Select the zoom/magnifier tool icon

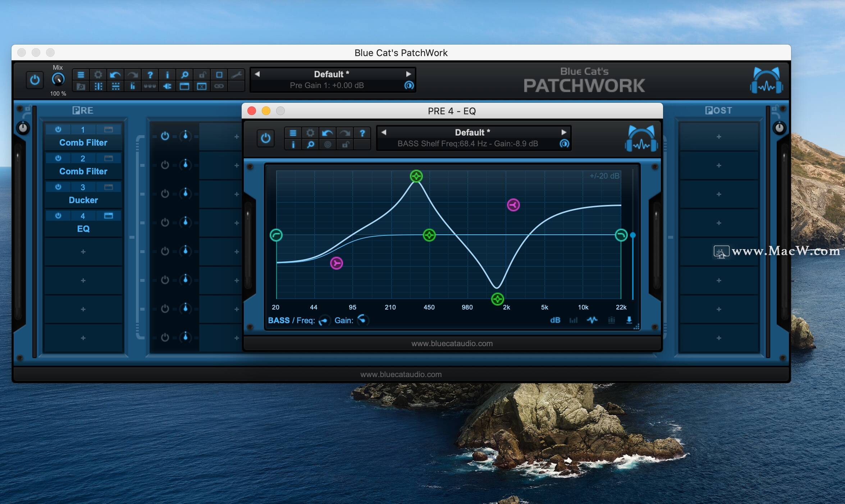184,74
